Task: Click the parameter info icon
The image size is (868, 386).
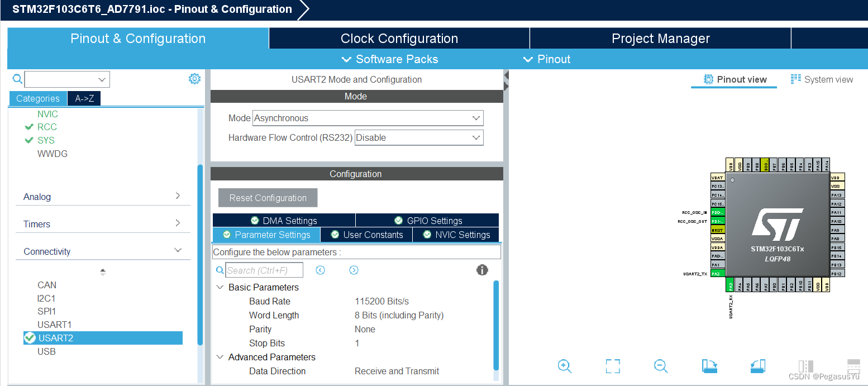Action: coord(482,270)
